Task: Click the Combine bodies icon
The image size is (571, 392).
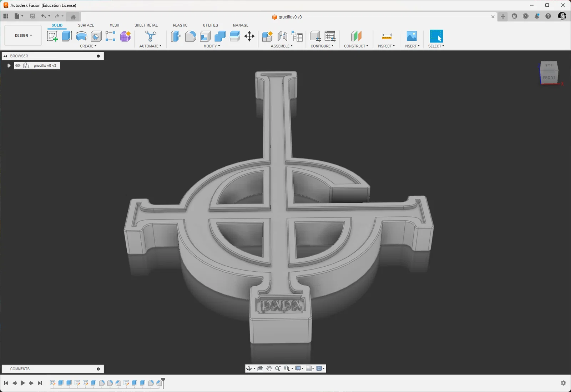Action: tap(220, 36)
